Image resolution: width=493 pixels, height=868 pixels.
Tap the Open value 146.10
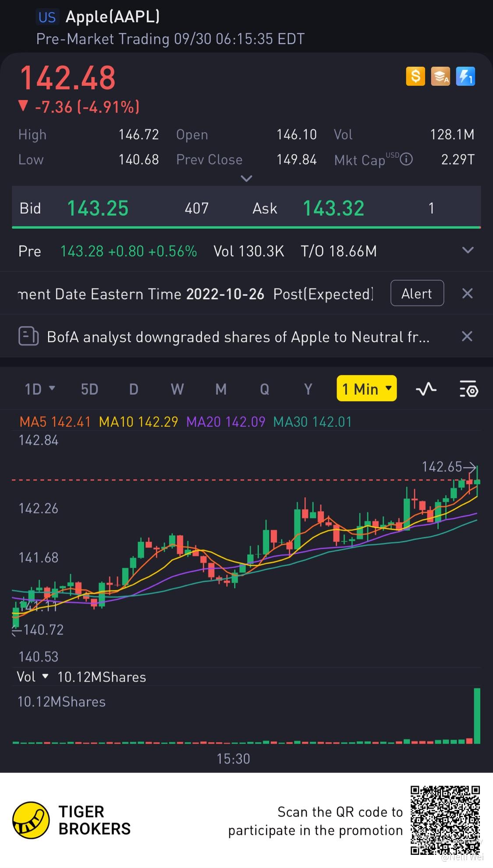[x=296, y=134]
